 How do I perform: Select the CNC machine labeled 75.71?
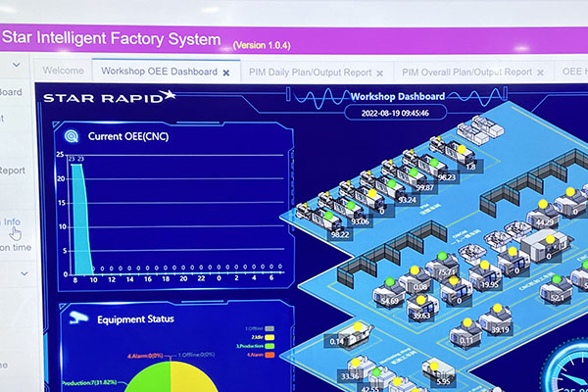(443, 267)
